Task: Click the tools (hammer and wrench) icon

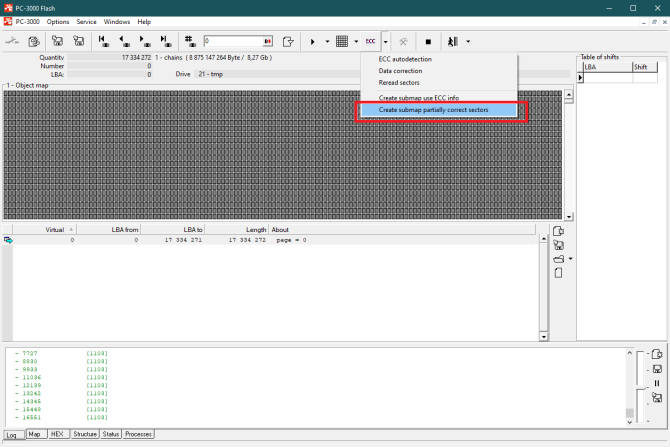Action: 403,41
